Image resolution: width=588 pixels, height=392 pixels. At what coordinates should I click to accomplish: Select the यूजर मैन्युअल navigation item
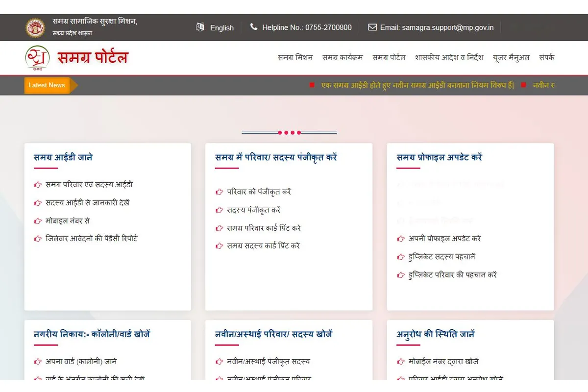[511, 57]
